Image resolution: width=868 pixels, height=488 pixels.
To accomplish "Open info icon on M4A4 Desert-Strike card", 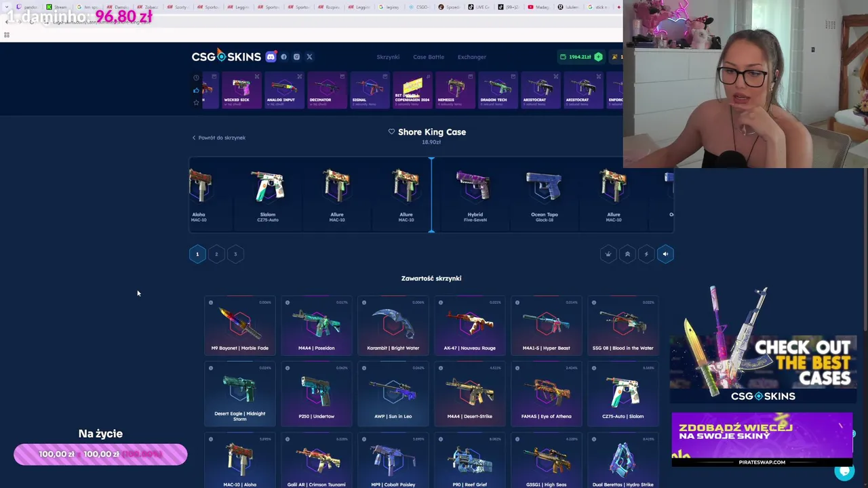I will [441, 368].
